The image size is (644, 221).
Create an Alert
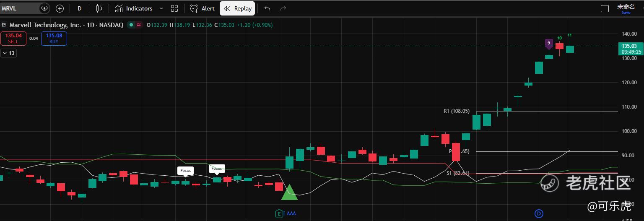tap(202, 8)
